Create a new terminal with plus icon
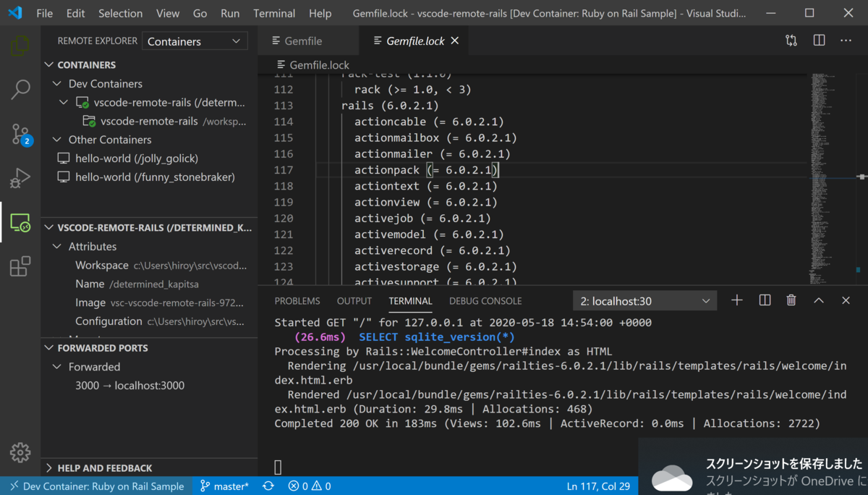Image resolution: width=868 pixels, height=495 pixels. point(737,300)
